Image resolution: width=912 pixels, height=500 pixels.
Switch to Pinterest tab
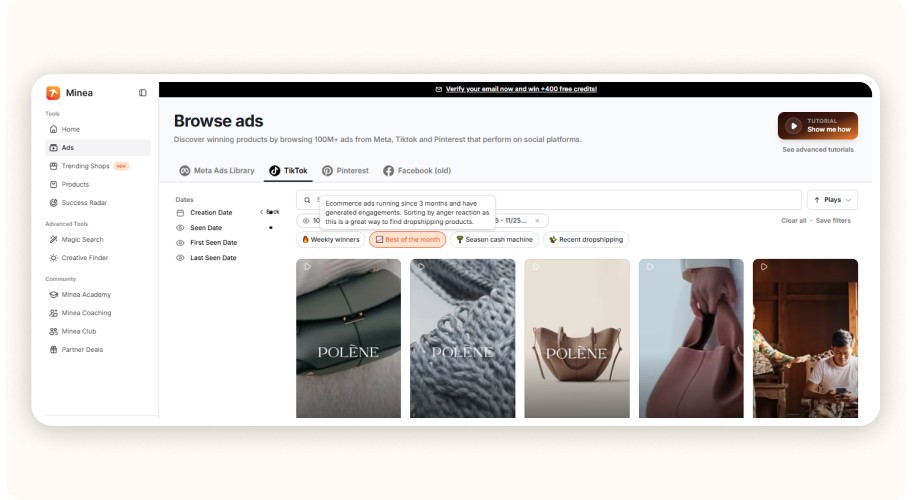pos(345,171)
